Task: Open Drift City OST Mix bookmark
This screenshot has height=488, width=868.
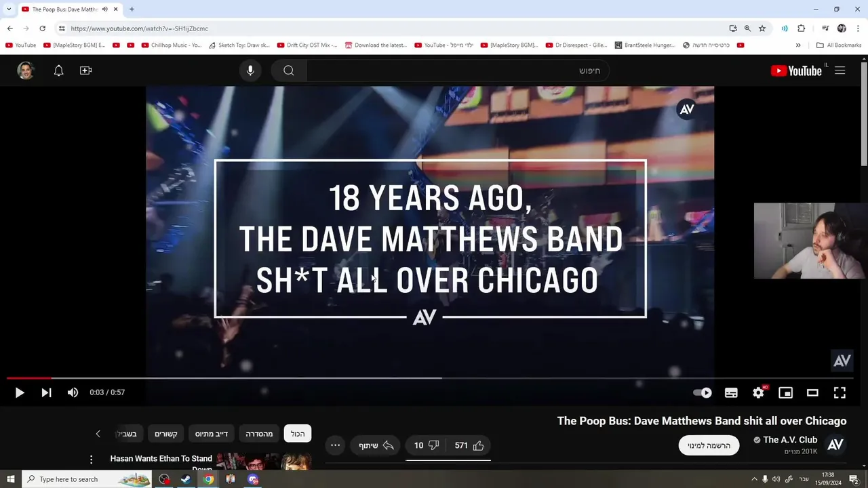Action: (307, 45)
